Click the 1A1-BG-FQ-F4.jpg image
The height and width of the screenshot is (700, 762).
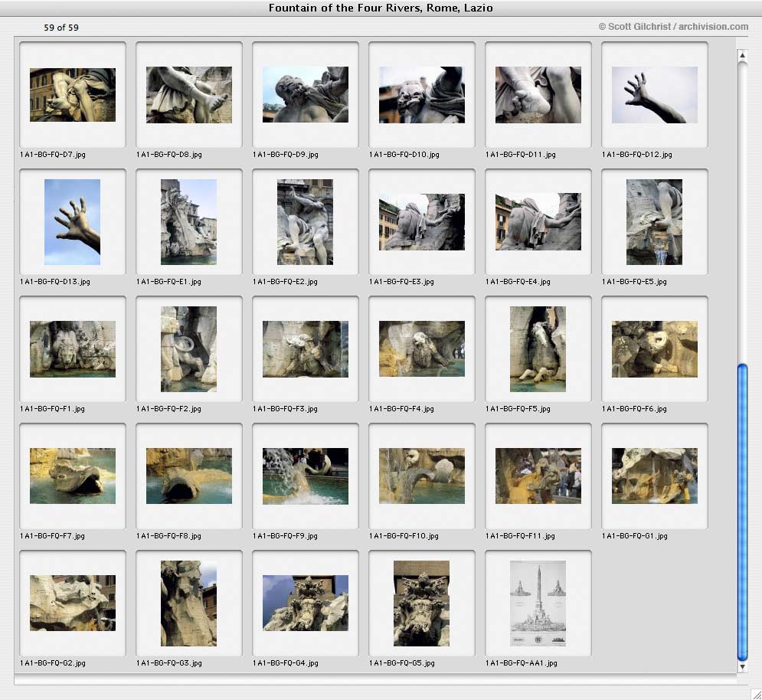pos(422,348)
